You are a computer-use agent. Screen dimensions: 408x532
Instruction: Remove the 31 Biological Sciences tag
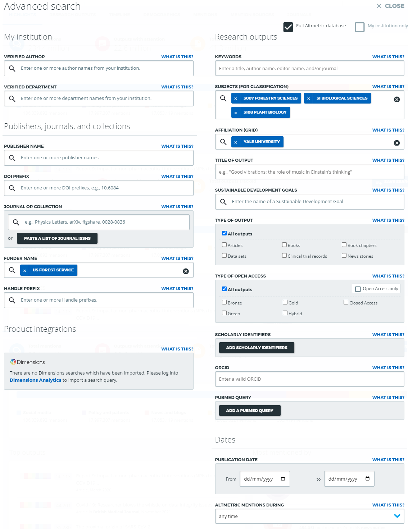[308, 98]
